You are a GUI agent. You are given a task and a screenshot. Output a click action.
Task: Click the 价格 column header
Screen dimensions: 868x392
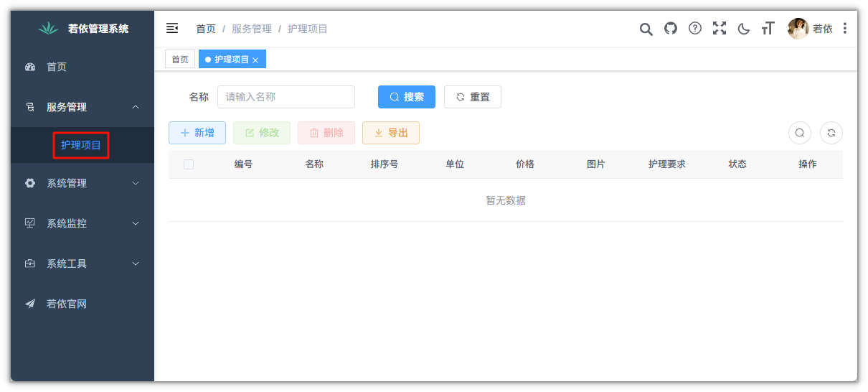point(525,164)
